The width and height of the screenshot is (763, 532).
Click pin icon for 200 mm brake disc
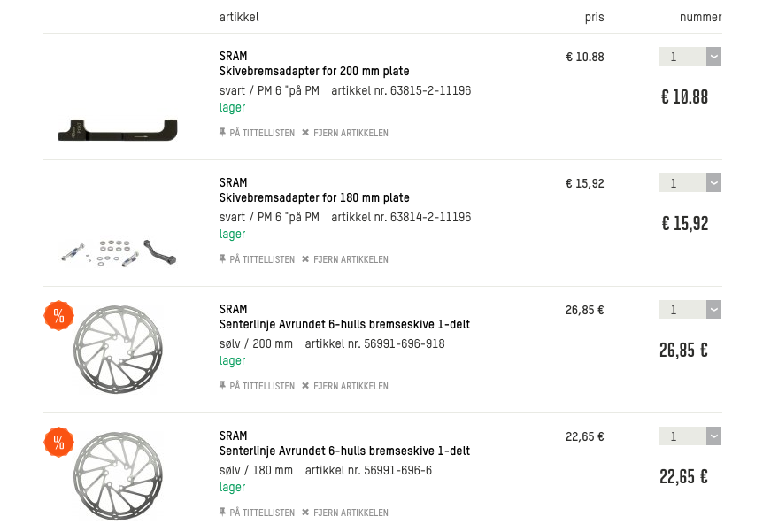pyautogui.click(x=223, y=386)
